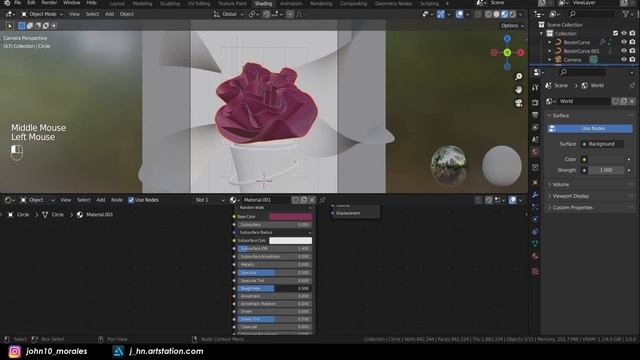Hide BezierCurve using its eye icon
The height and width of the screenshot is (360, 640).
pyautogui.click(x=624, y=42)
